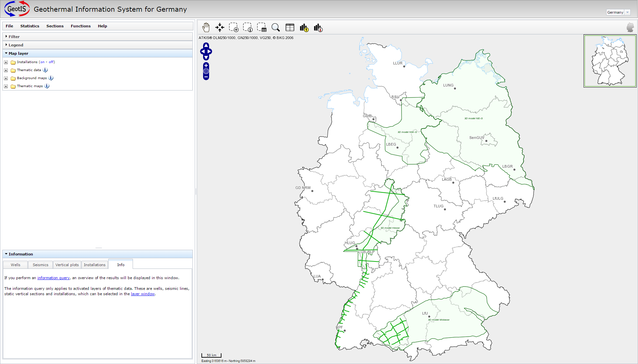Click the '3D model NE-G' map label
Screen dimensions: 638x364
tap(473, 119)
